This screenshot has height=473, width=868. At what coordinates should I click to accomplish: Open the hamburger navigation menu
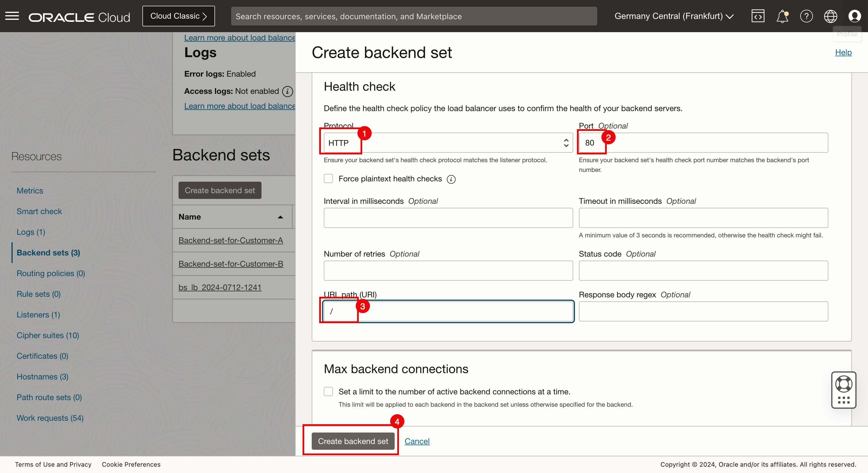[x=12, y=16]
